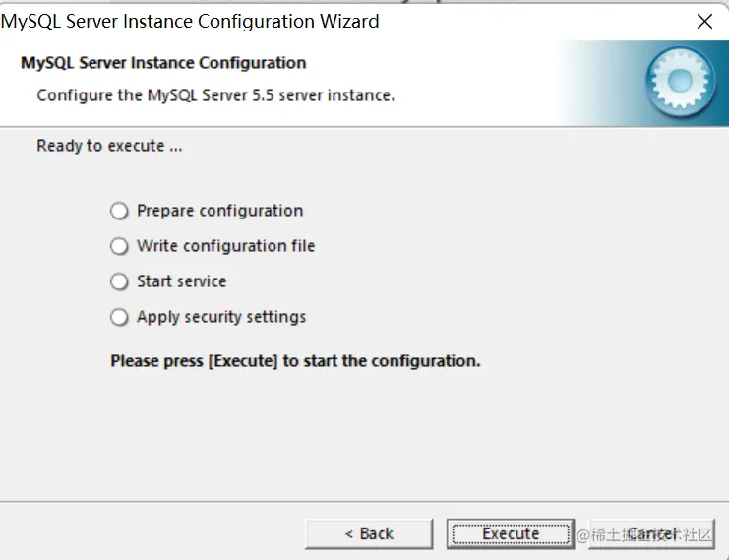Click the 'Start service' label
729x560 pixels.
coord(181,281)
